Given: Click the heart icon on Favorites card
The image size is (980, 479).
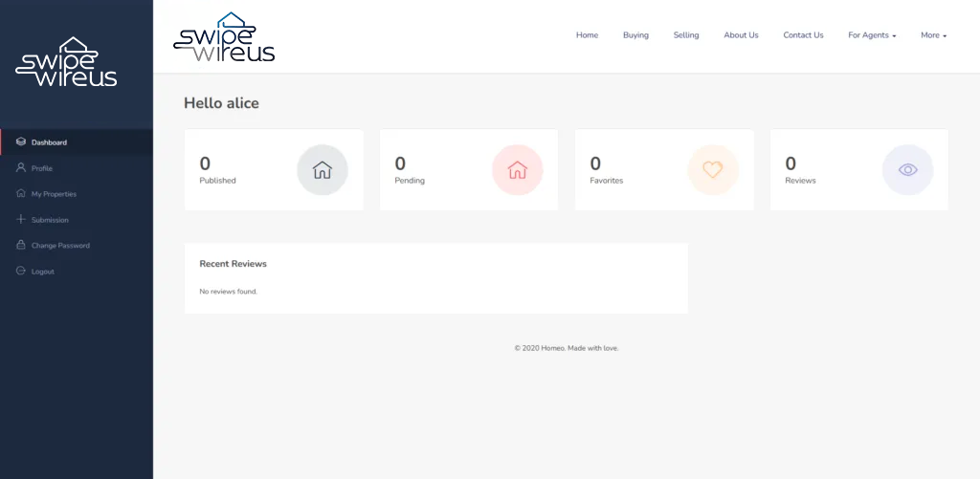Looking at the screenshot, I should (713, 170).
